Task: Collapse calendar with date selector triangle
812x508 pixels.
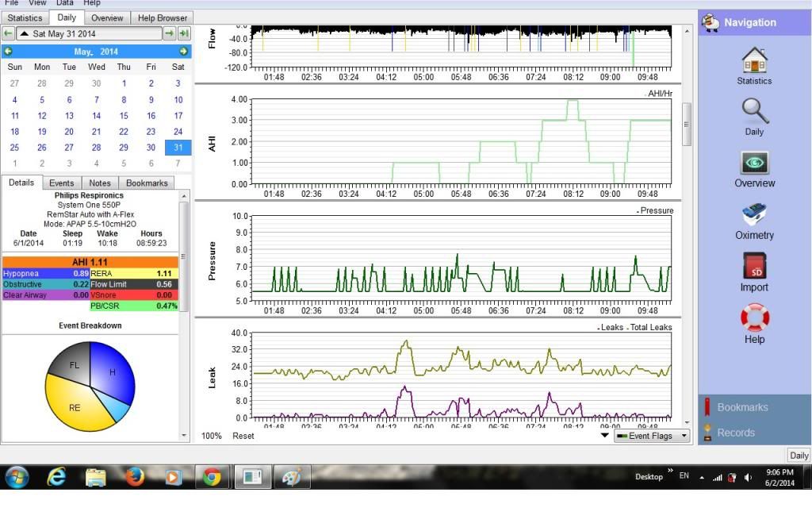Action: click(25, 33)
